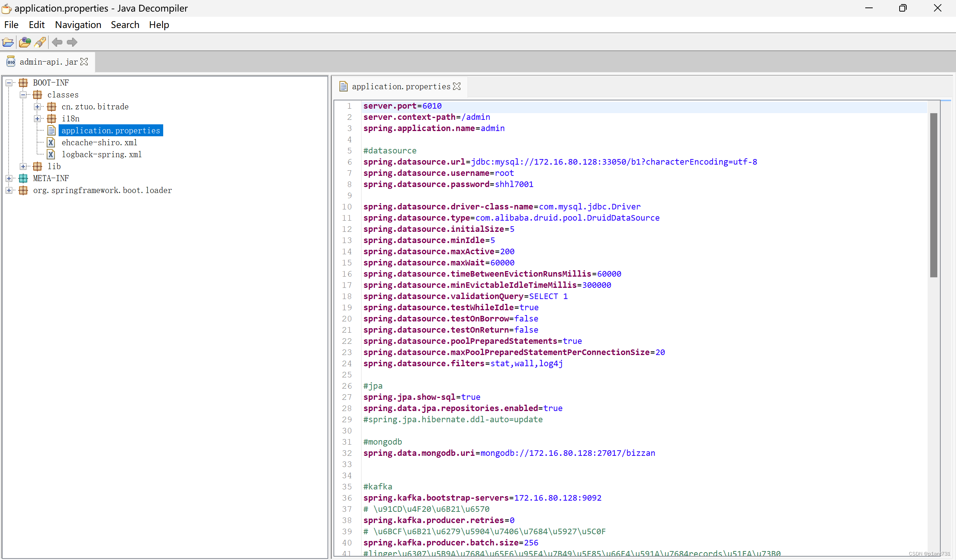
Task: Click the Search toolbar icon
Action: pyautogui.click(x=40, y=42)
